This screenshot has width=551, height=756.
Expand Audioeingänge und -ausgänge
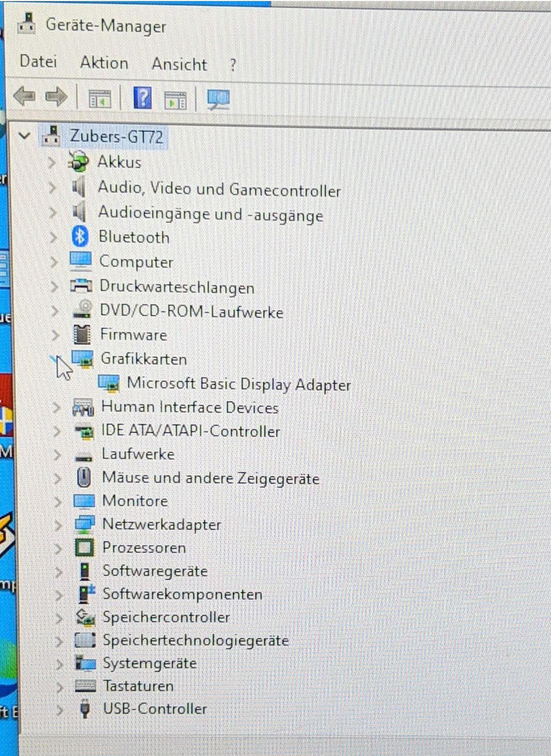[53, 212]
